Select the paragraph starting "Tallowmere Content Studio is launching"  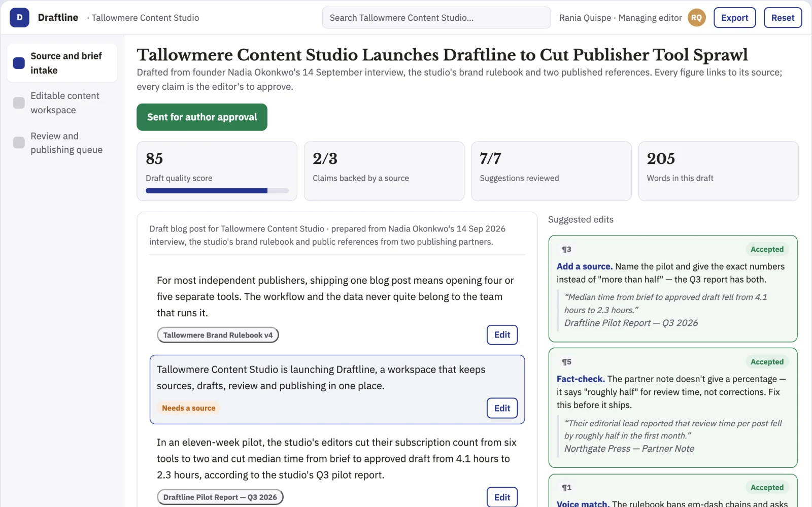tap(337, 389)
